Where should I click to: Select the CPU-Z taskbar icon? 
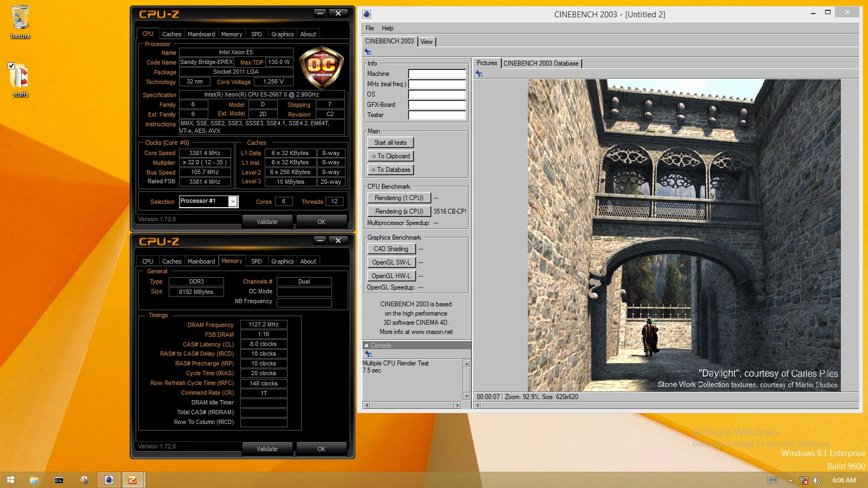[132, 480]
